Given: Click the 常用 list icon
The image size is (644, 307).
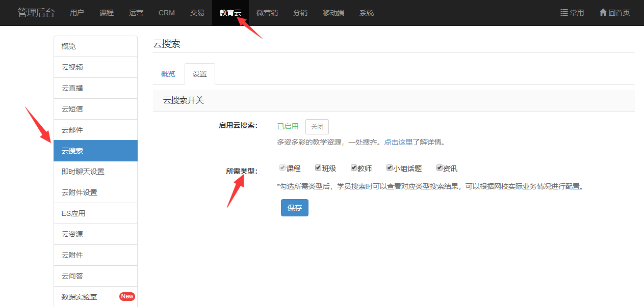Looking at the screenshot, I should point(564,13).
